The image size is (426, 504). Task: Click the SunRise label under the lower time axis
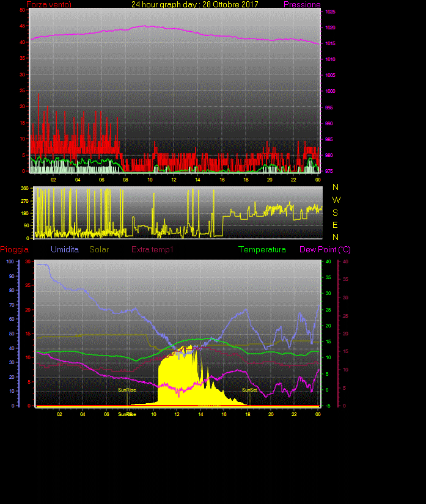pos(127,414)
